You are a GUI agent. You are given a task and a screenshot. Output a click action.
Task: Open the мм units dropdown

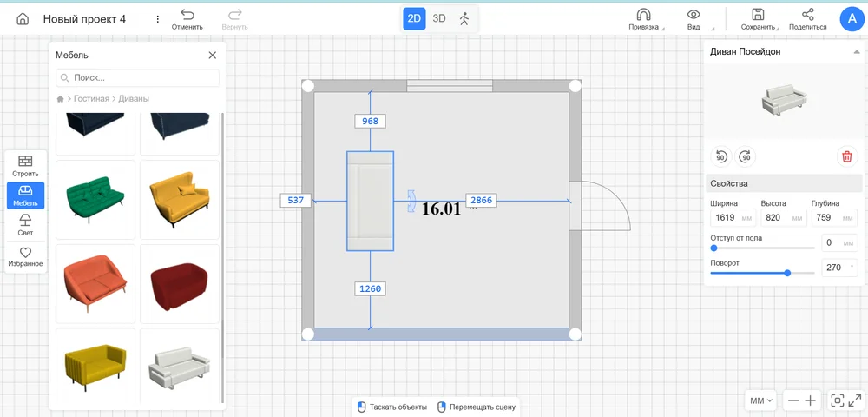coord(761,400)
